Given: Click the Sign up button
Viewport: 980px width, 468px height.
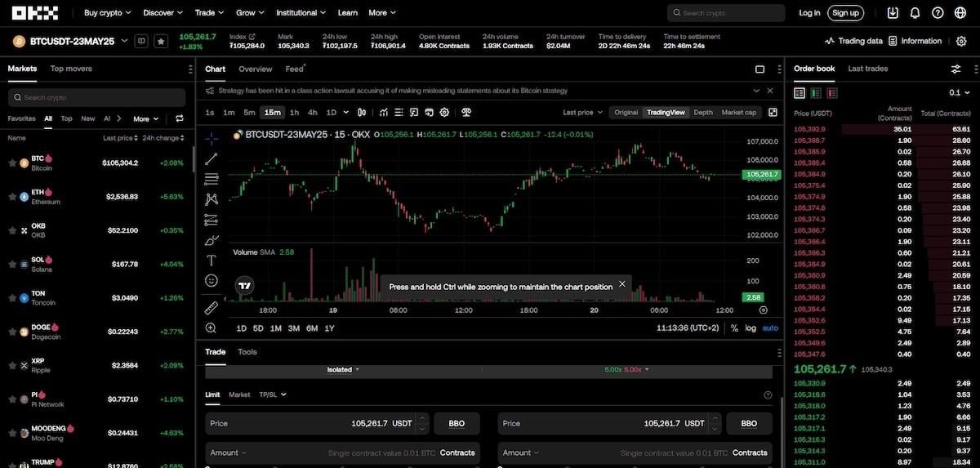Looking at the screenshot, I should tap(845, 13).
